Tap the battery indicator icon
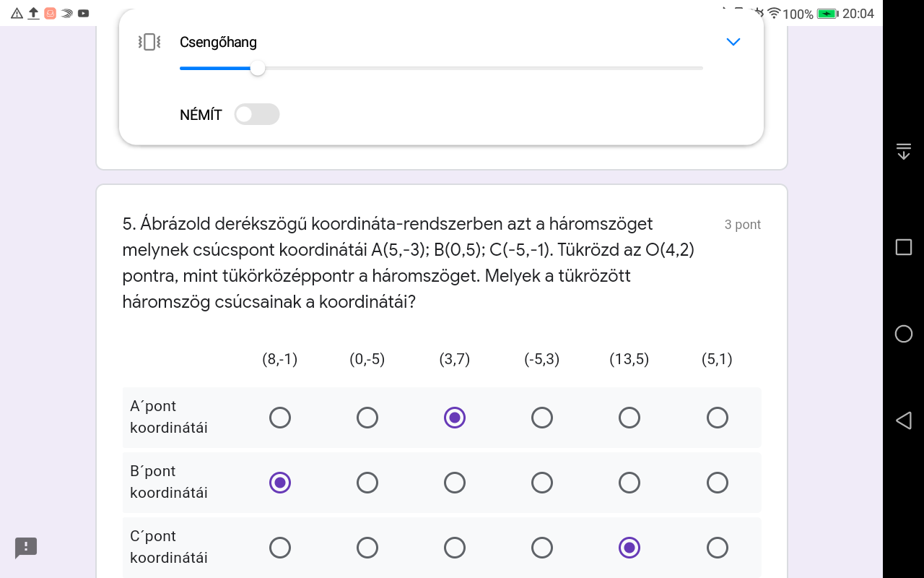The width and height of the screenshot is (924, 578). point(827,14)
